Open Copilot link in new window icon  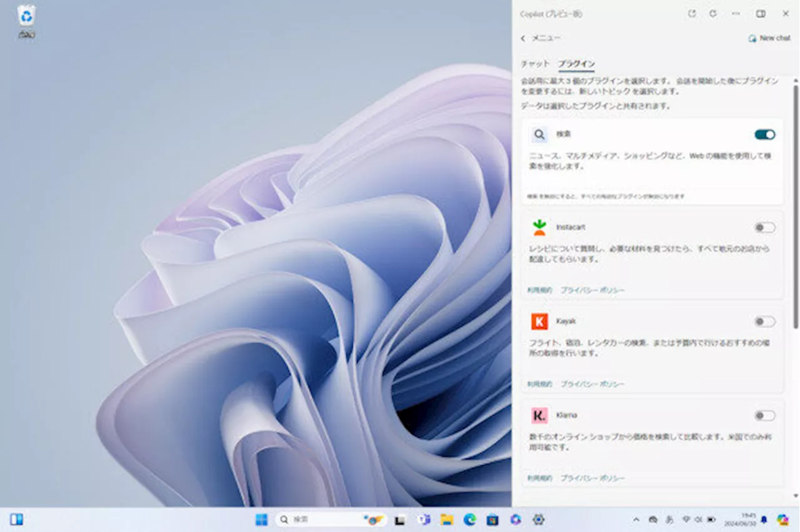tap(692, 14)
